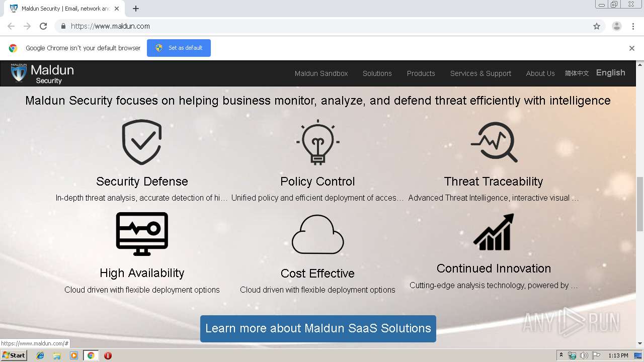
Task: Open the Products navigation menu
Action: (x=421, y=73)
